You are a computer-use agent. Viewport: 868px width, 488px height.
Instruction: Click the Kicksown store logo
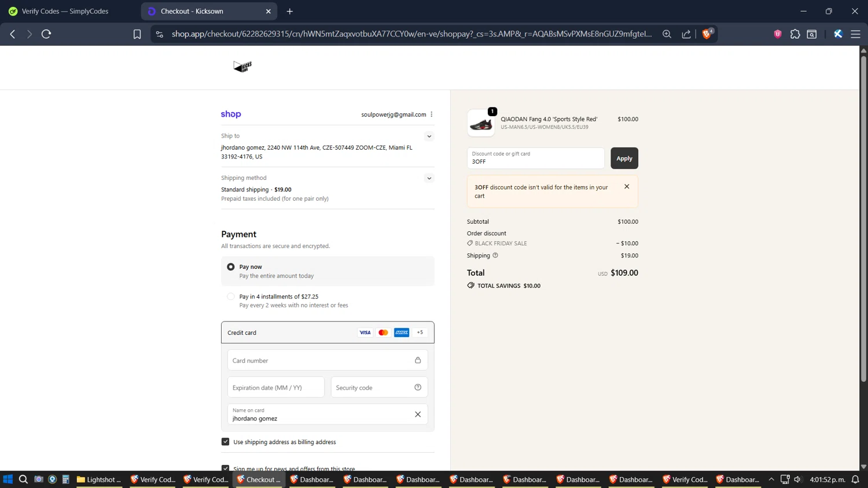(x=242, y=66)
